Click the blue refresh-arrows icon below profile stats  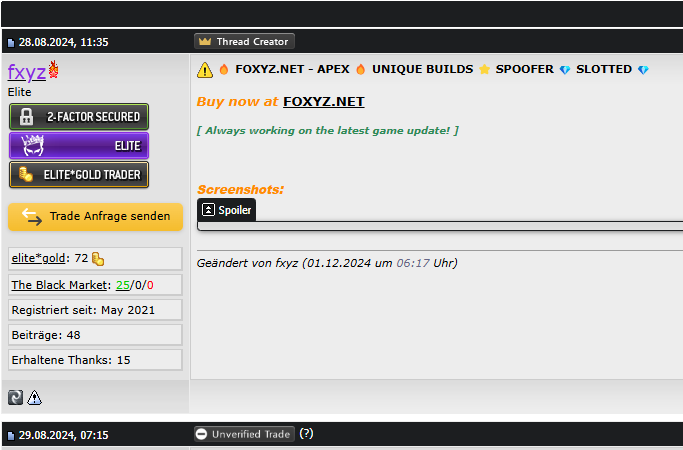(16, 397)
